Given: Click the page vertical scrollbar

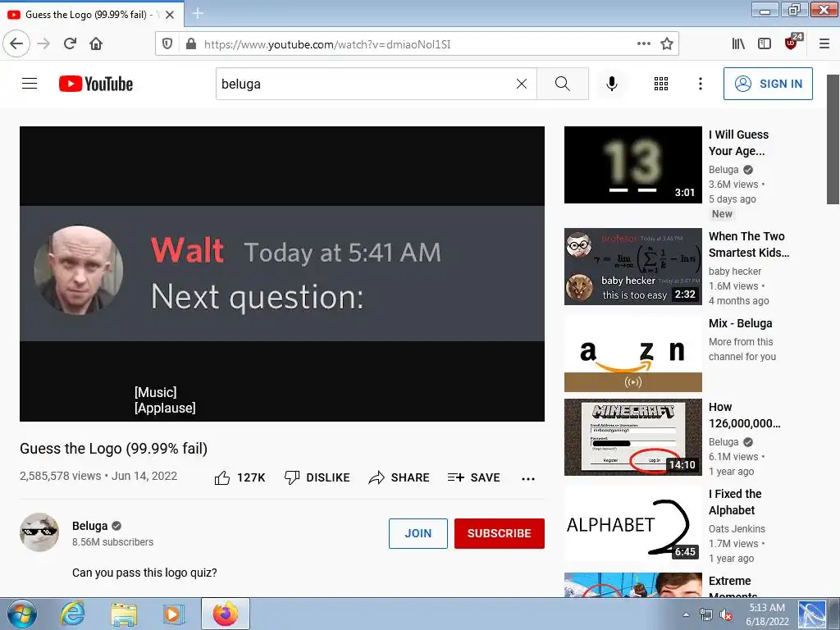Looking at the screenshot, I should tap(833, 139).
